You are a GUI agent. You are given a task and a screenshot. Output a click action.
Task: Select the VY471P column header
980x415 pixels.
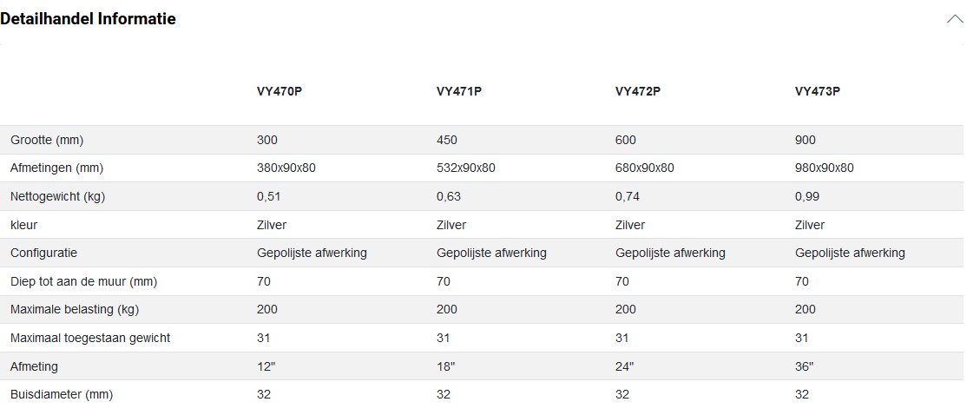tap(458, 91)
